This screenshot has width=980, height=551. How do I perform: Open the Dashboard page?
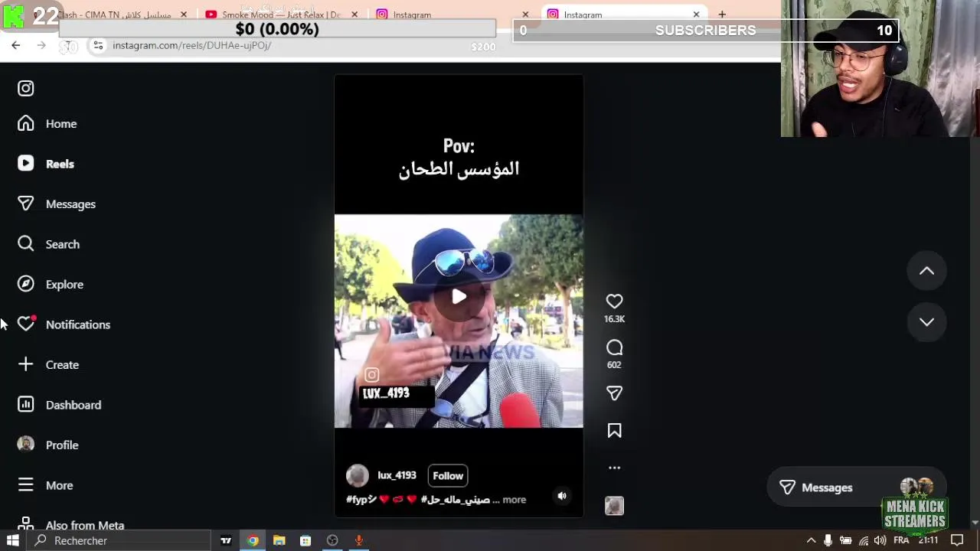59,405
